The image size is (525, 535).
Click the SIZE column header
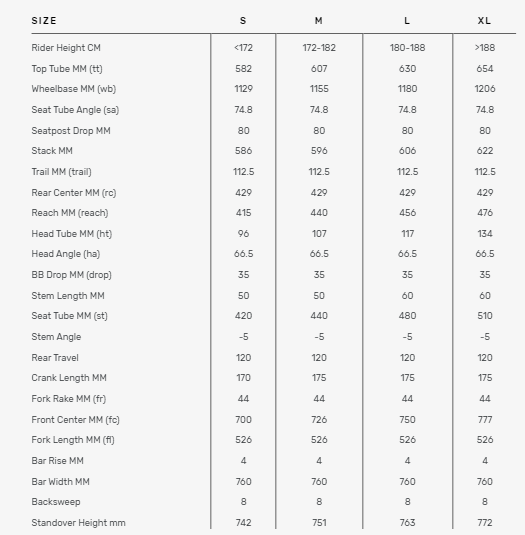point(44,21)
